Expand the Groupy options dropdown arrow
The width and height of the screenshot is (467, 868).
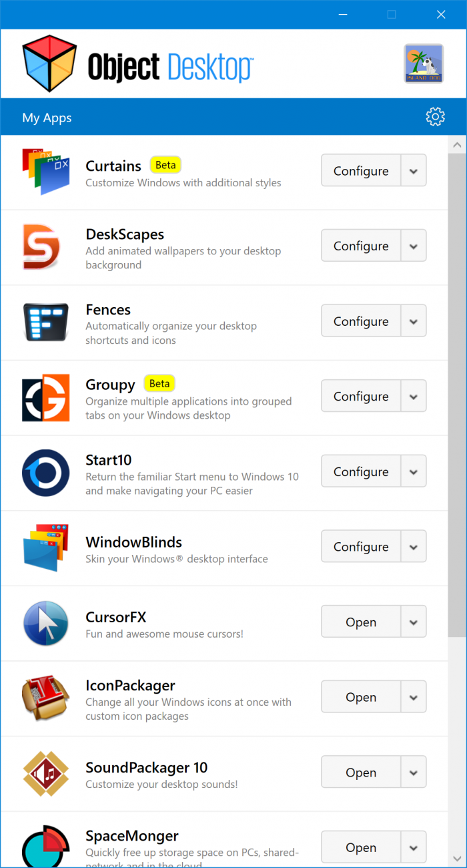pos(414,396)
